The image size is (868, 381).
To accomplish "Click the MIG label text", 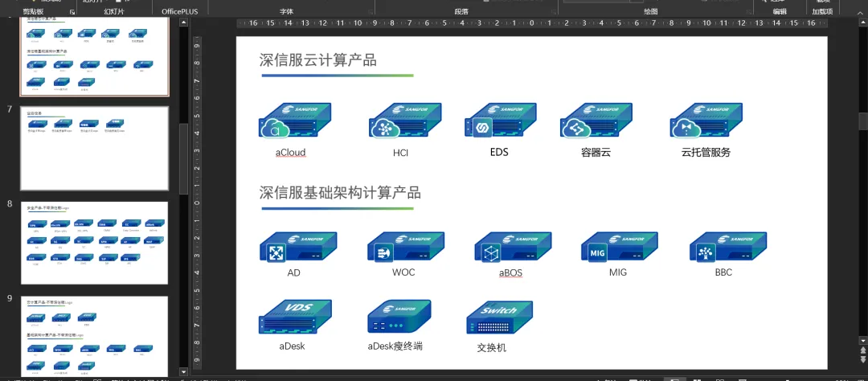I will pyautogui.click(x=618, y=272).
